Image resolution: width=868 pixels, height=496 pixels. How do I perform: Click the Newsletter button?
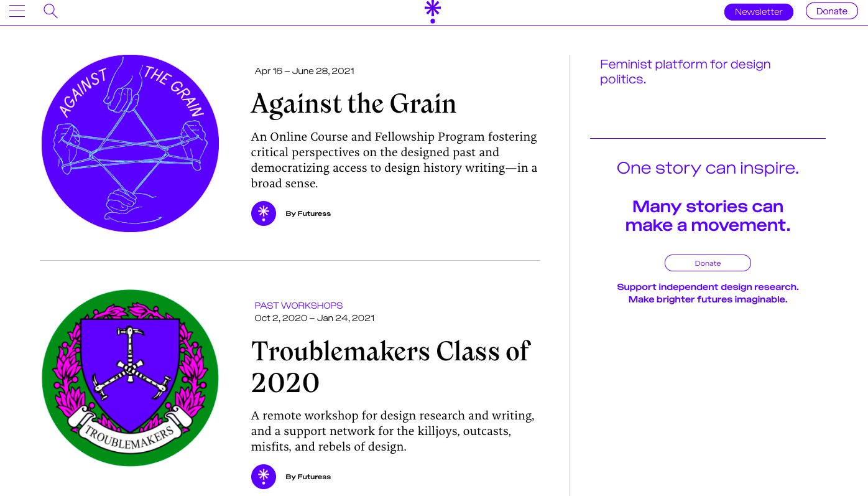(x=759, y=12)
